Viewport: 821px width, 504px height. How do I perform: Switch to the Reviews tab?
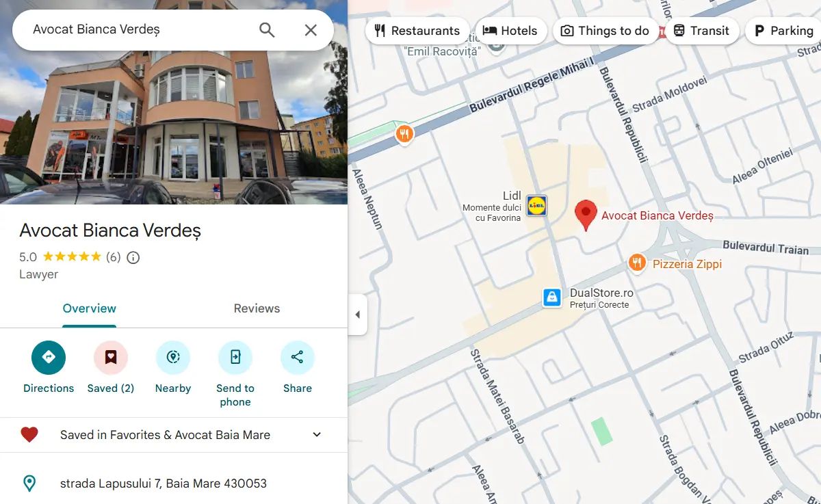point(257,308)
